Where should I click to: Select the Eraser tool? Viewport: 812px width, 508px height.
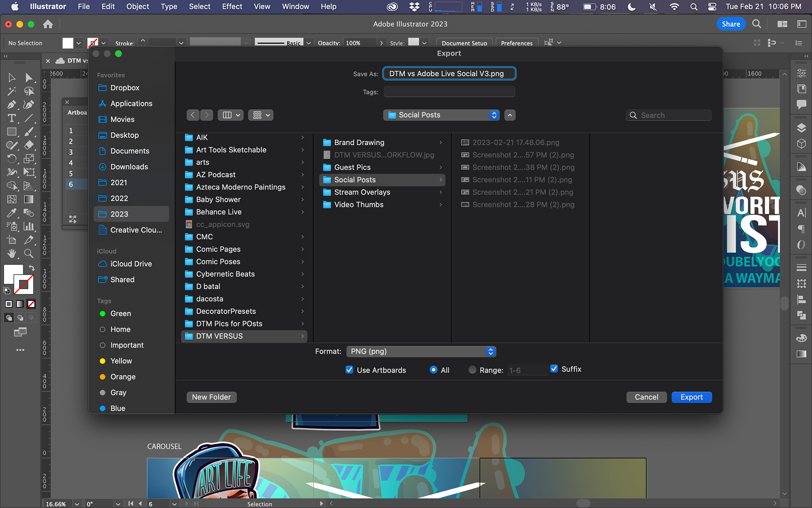29,145
